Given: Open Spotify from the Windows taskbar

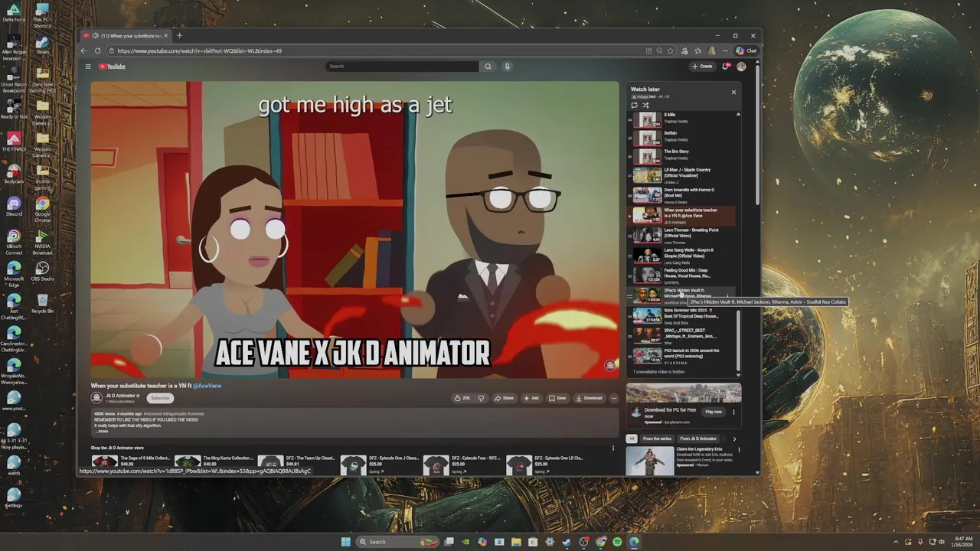Looking at the screenshot, I should (x=617, y=542).
